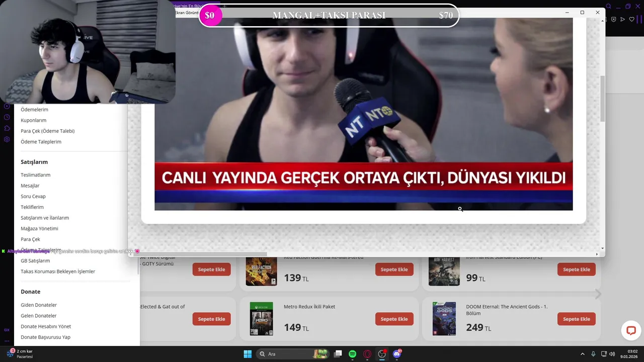Open Opera GX from the taskbar
The width and height of the screenshot is (644, 362).
[367, 354]
